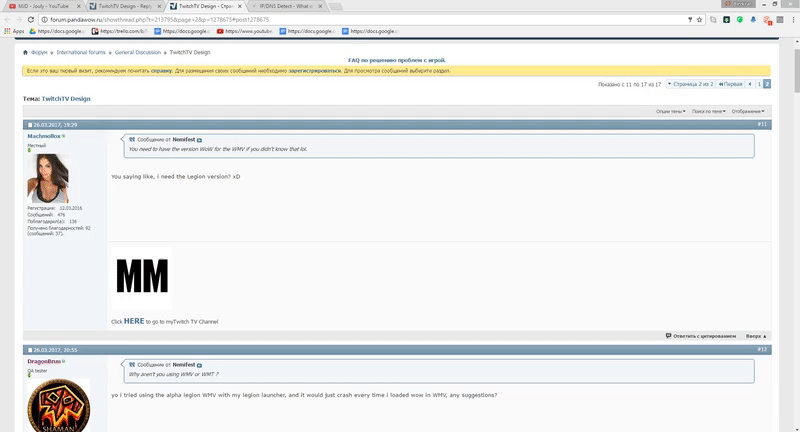The image size is (800, 432).
Task: Open site info icon in address bar
Action: [44, 19]
